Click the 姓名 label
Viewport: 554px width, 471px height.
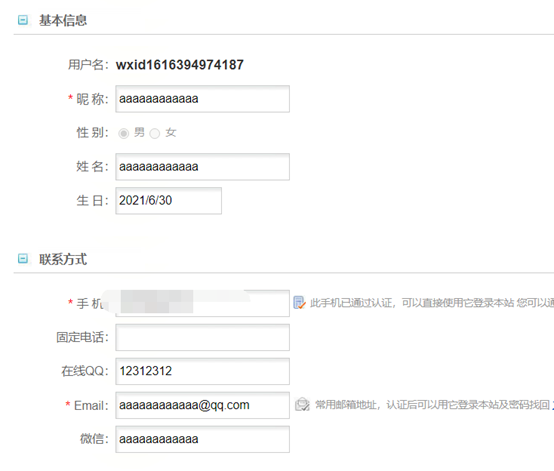pos(93,166)
